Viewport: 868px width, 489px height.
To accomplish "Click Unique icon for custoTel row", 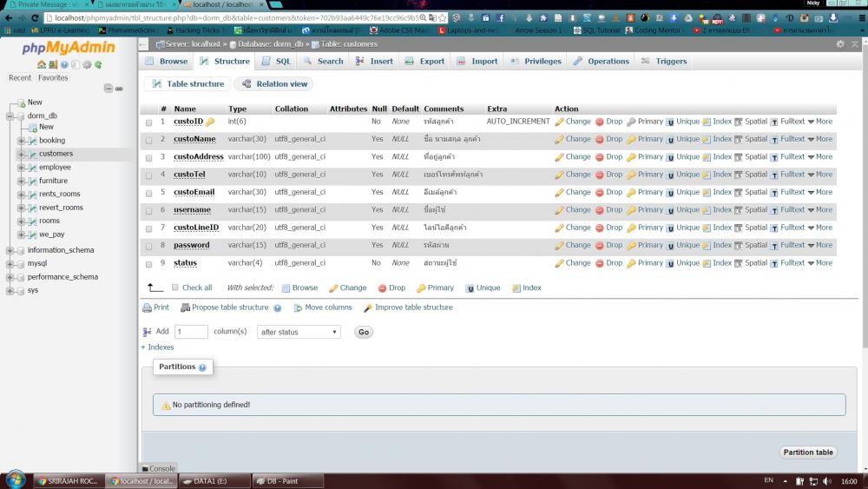I will click(x=670, y=175).
